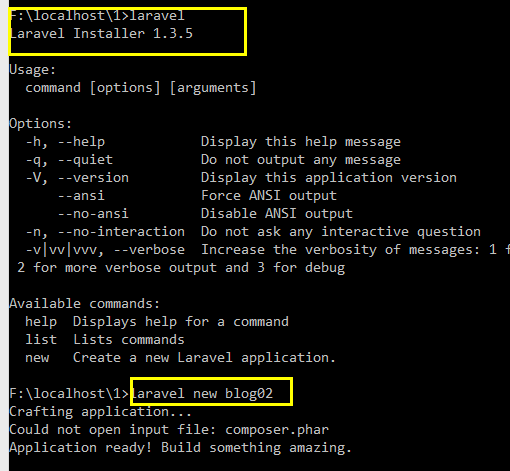The width and height of the screenshot is (510, 471).
Task: Click 'command [options] [arguments]' usage line
Action: click(141, 88)
